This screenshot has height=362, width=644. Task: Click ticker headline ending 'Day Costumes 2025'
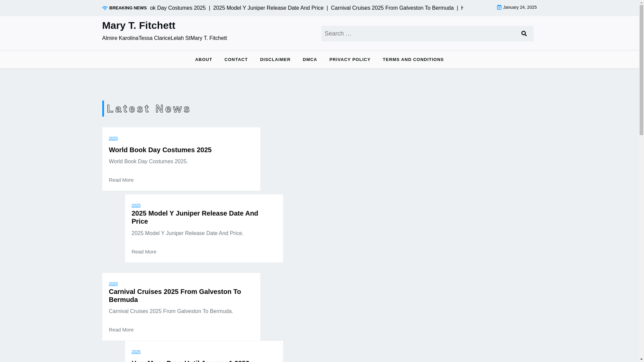tap(178, 8)
